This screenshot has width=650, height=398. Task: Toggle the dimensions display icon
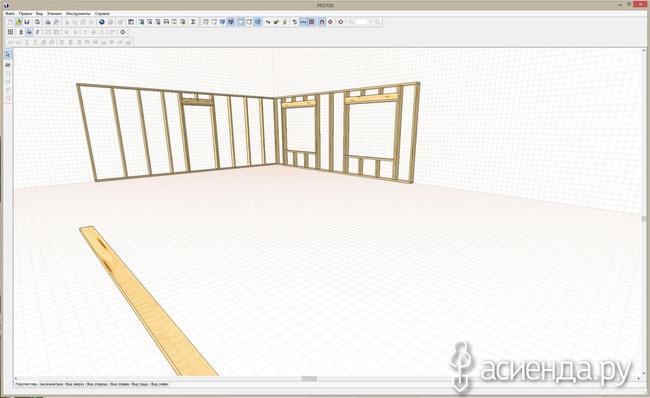click(303, 22)
